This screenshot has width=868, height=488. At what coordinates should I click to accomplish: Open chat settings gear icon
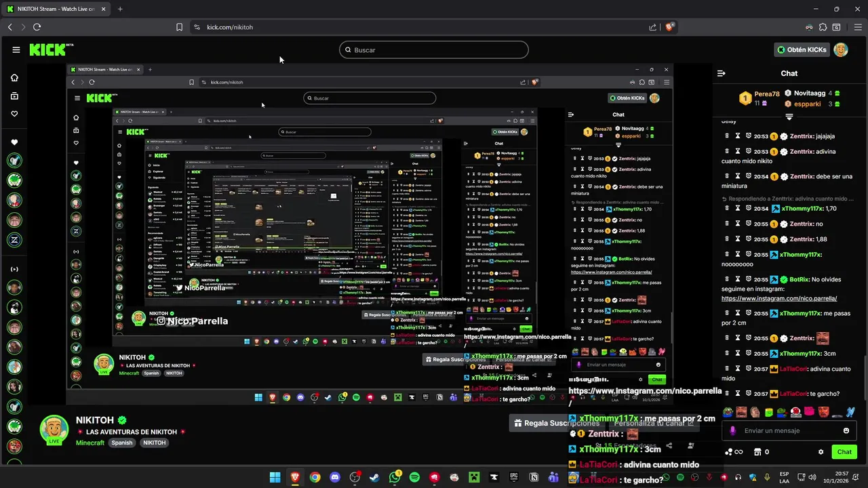tap(821, 452)
